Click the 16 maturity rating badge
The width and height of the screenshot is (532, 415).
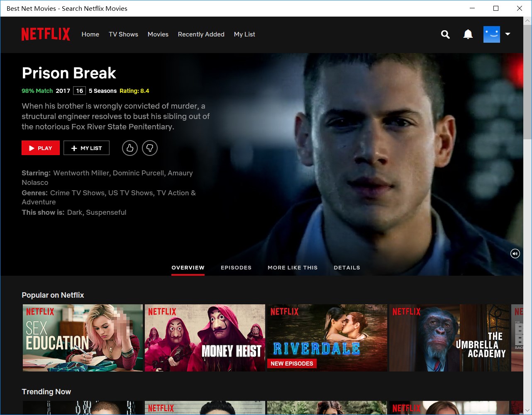pyautogui.click(x=79, y=91)
